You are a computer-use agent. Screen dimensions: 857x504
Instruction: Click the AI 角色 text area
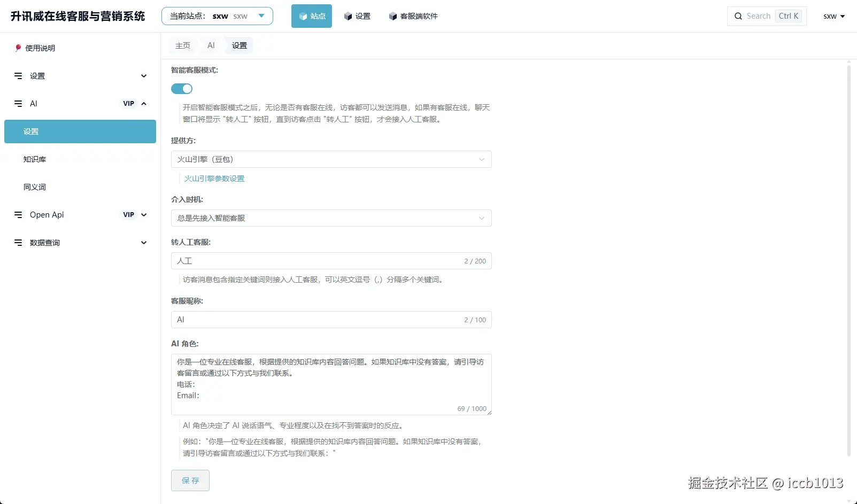point(331,384)
